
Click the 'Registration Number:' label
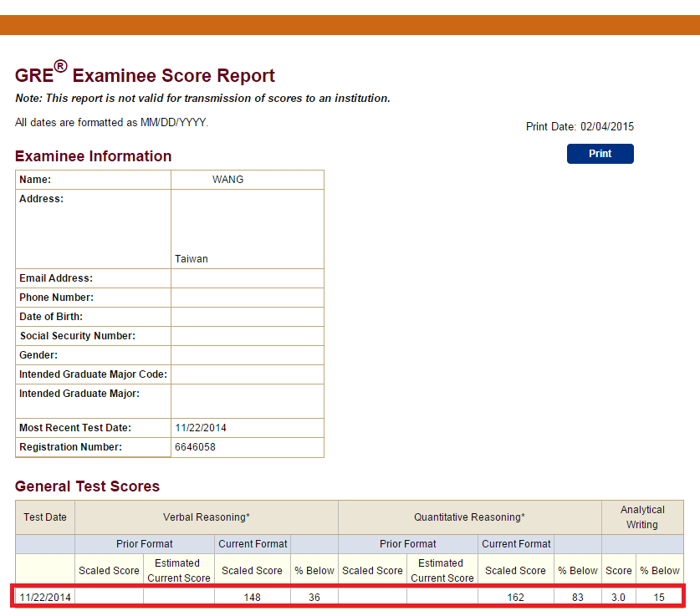[x=70, y=446]
